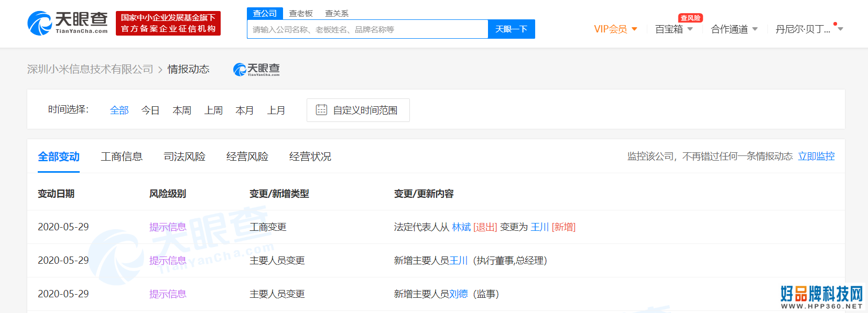The width and height of the screenshot is (868, 313).
Task: Open the 自定义时间范围 date picker
Action: point(358,110)
